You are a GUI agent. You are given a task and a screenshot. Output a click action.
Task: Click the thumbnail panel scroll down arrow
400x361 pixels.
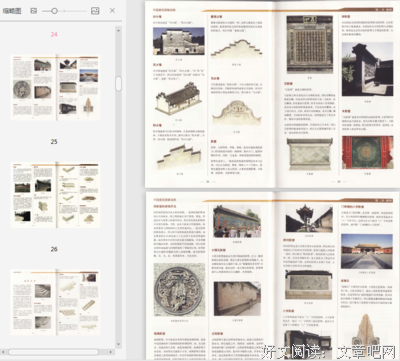pos(118,344)
